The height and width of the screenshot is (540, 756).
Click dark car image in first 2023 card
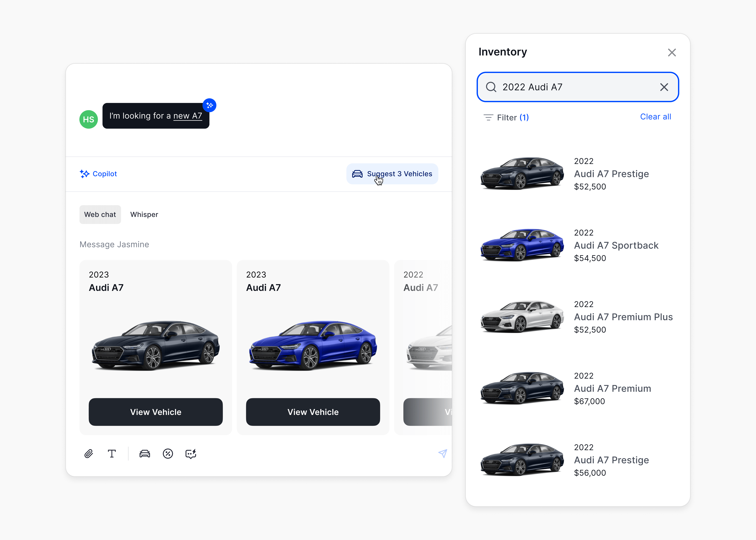click(x=156, y=345)
